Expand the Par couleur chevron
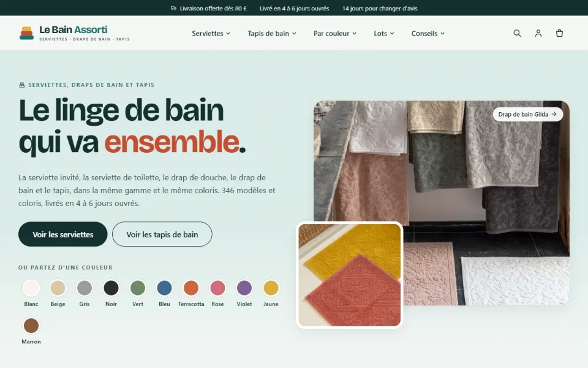This screenshot has width=588, height=368. (355, 33)
